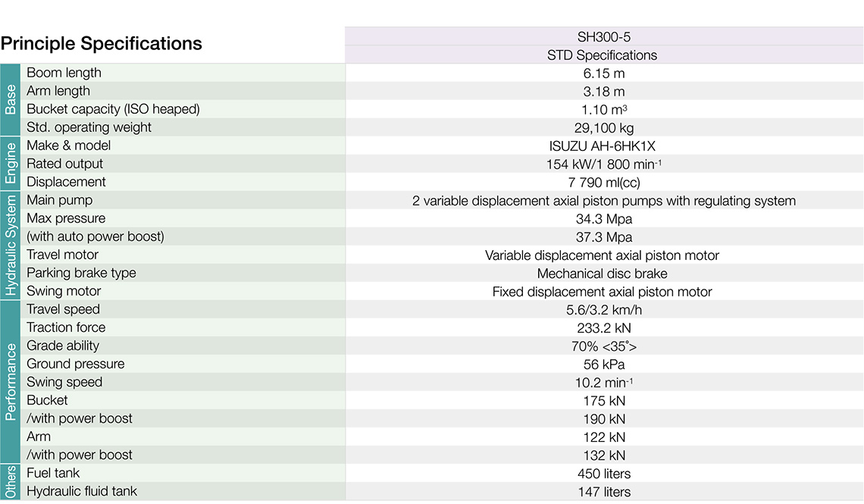The image size is (864, 504).
Task: Click the Principle Specifications heading
Action: point(102,44)
